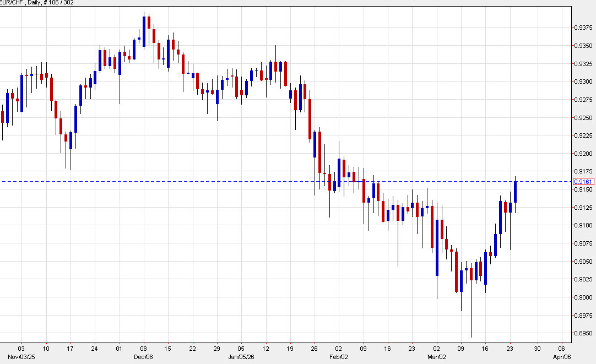
Task: Select the Feb/02 date axis label
Action: click(339, 356)
